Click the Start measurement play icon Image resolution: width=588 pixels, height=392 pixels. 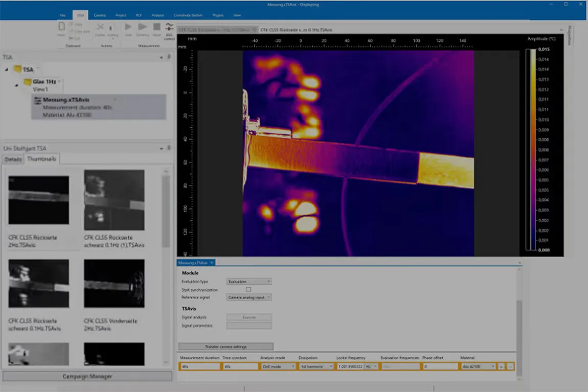click(x=128, y=28)
